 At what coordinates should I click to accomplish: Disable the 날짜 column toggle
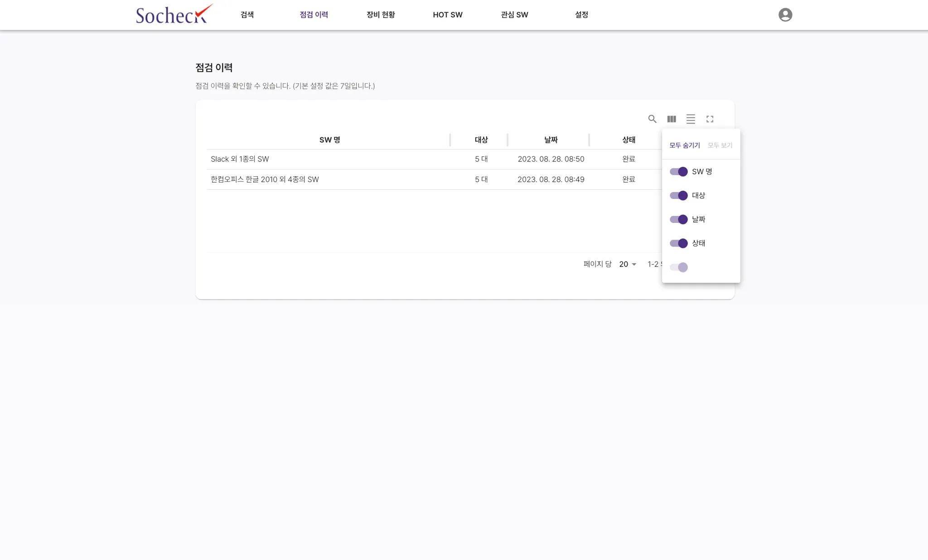coord(679,219)
